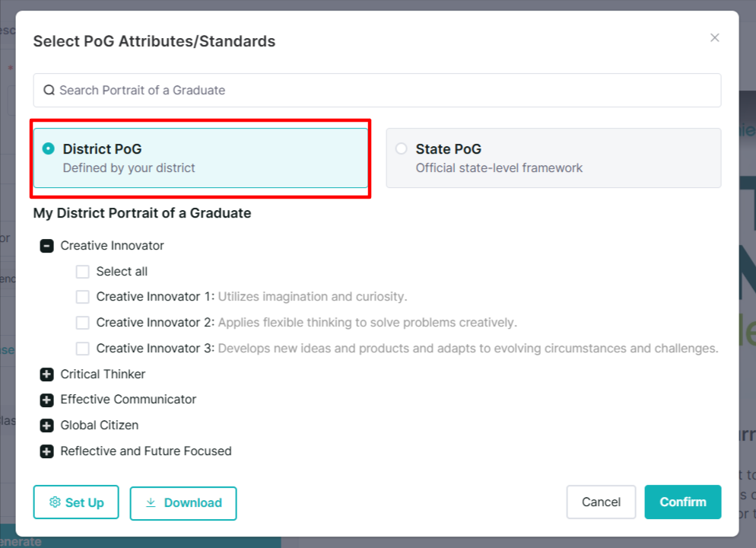Check the Creative Innovator 3 checkbox
Screen dimensions: 756x548
82,349
